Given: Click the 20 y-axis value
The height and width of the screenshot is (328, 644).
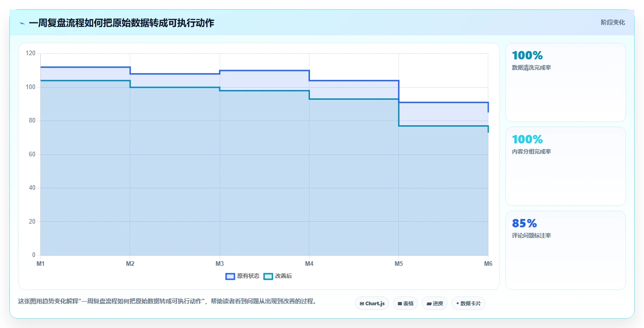Looking at the screenshot, I should click(32, 221).
